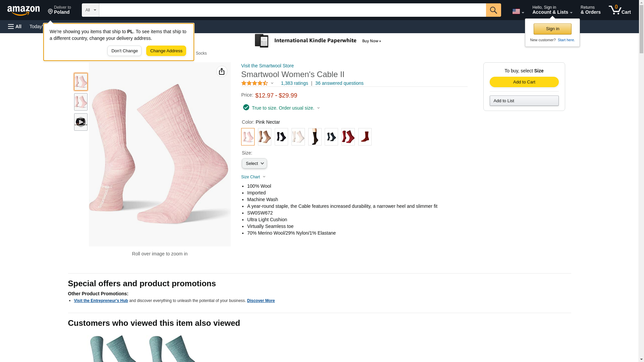Open Account & Lists menu
The image size is (644, 362).
pos(552,10)
